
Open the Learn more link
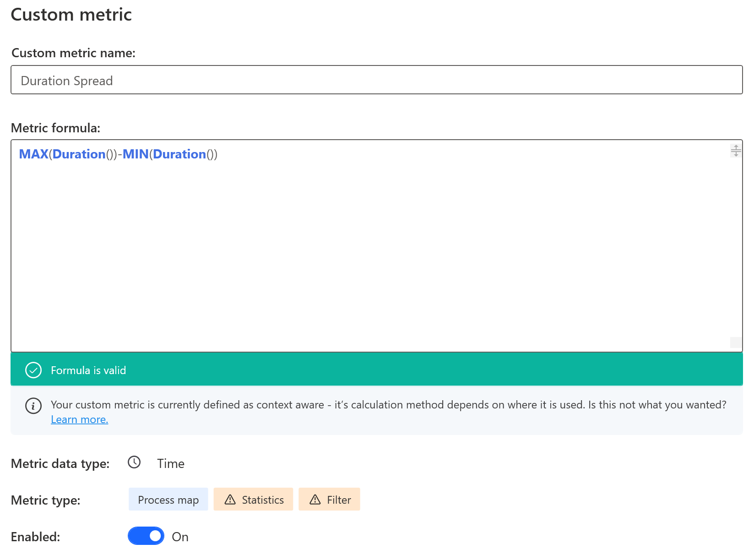[79, 419]
